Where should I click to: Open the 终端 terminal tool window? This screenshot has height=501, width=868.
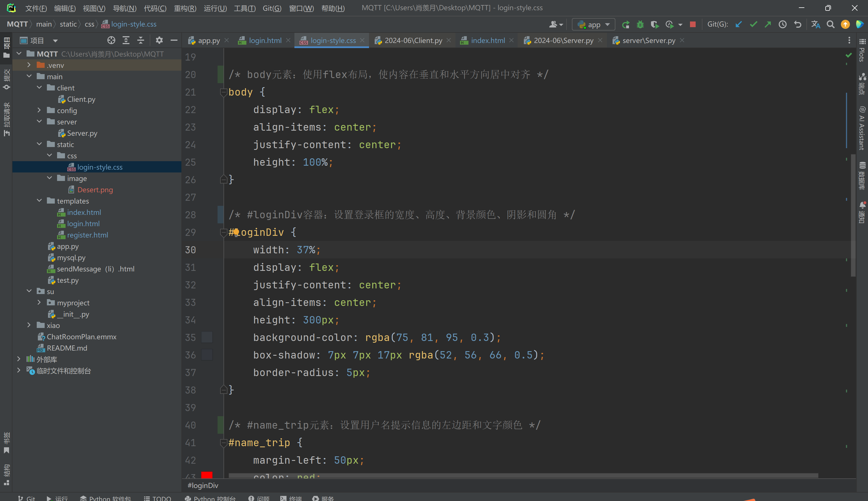291,498
